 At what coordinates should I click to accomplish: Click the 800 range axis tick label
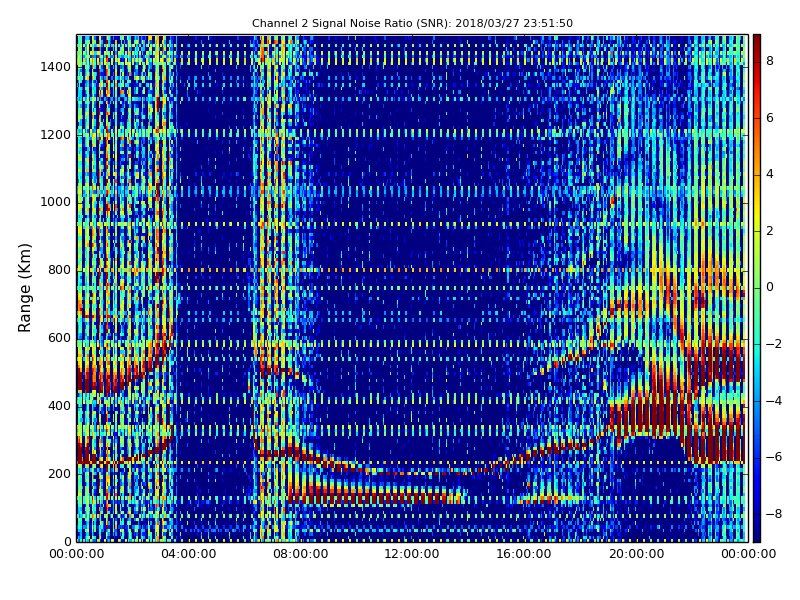(x=59, y=270)
